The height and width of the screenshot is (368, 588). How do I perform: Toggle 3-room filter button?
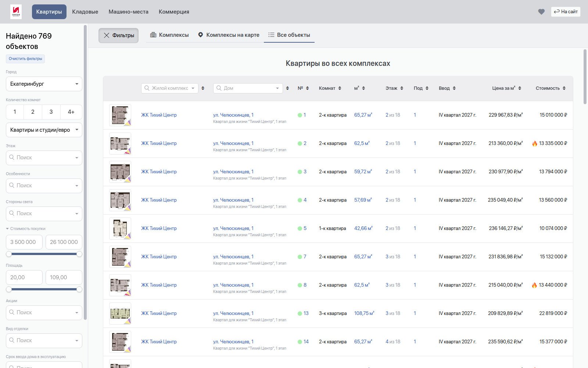click(51, 112)
